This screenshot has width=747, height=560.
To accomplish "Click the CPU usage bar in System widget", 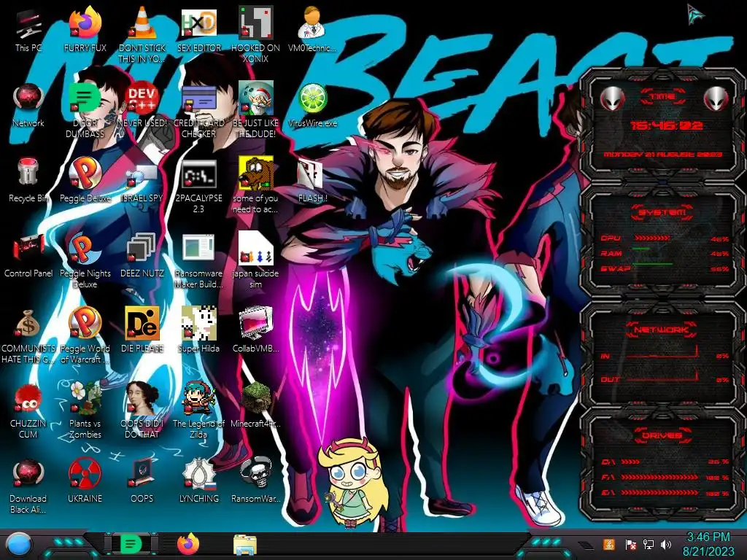I will coord(652,238).
